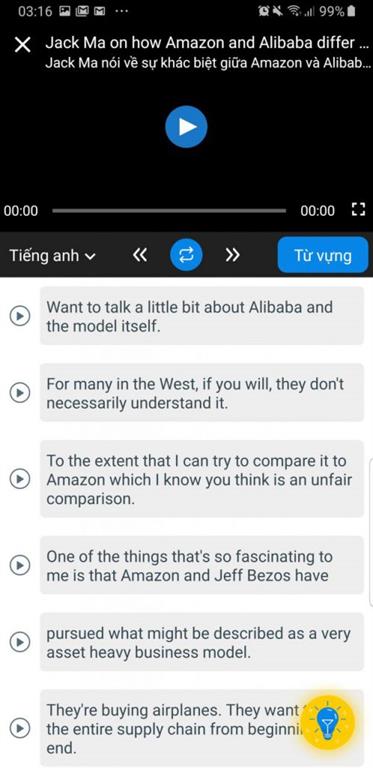The image size is (373, 768).
Task: Seek along the video progress bar
Action: pyautogui.click(x=169, y=211)
